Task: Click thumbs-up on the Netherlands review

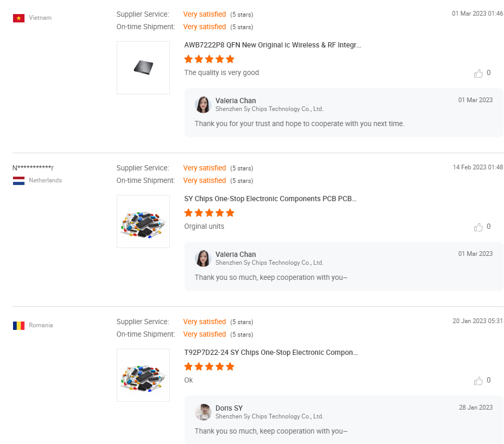Action: point(478,227)
